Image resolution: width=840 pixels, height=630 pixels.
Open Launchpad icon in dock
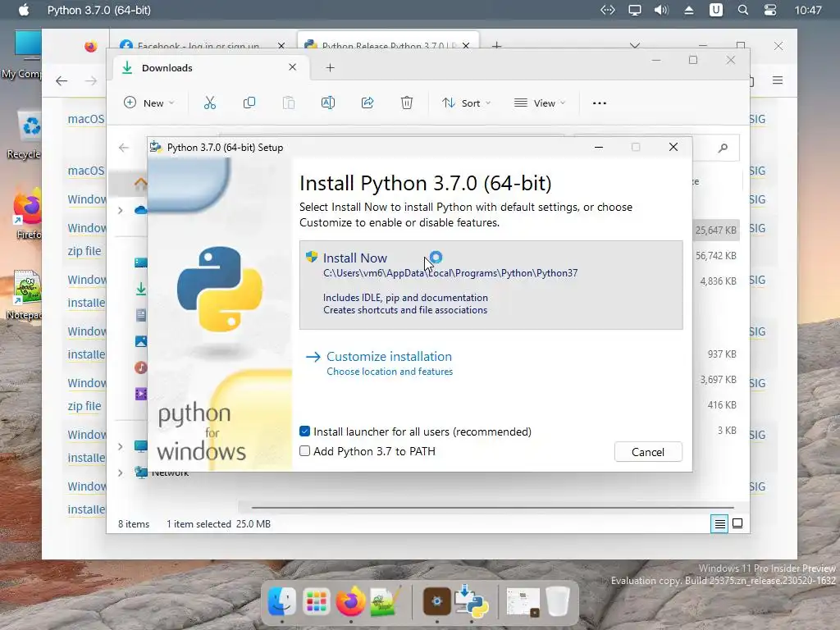(316, 601)
